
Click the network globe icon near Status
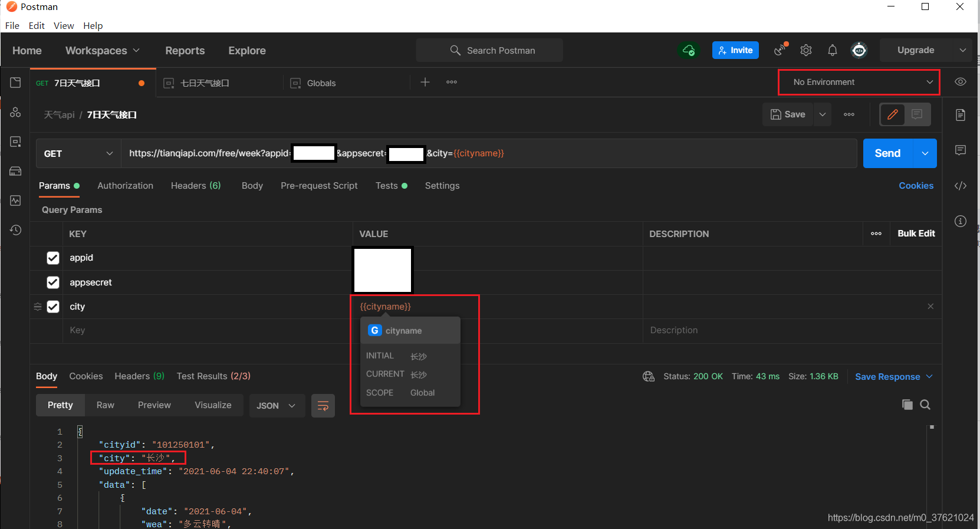(x=649, y=376)
